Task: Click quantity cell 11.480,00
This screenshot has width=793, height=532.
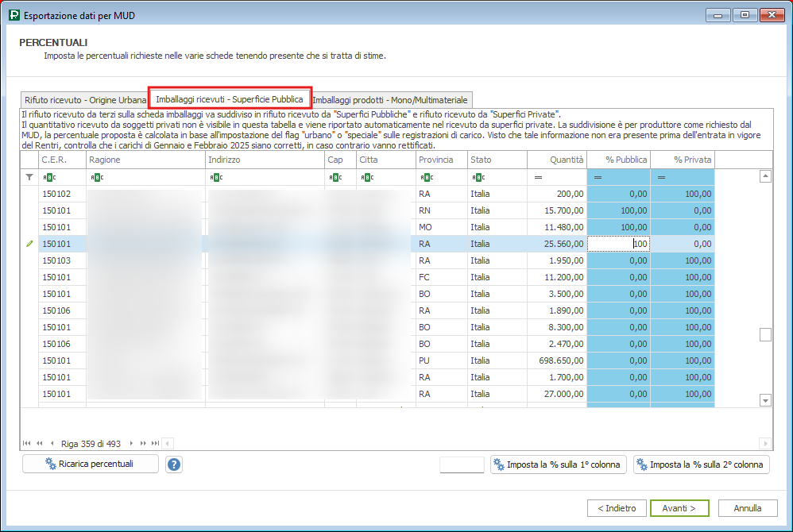Action: click(x=557, y=227)
